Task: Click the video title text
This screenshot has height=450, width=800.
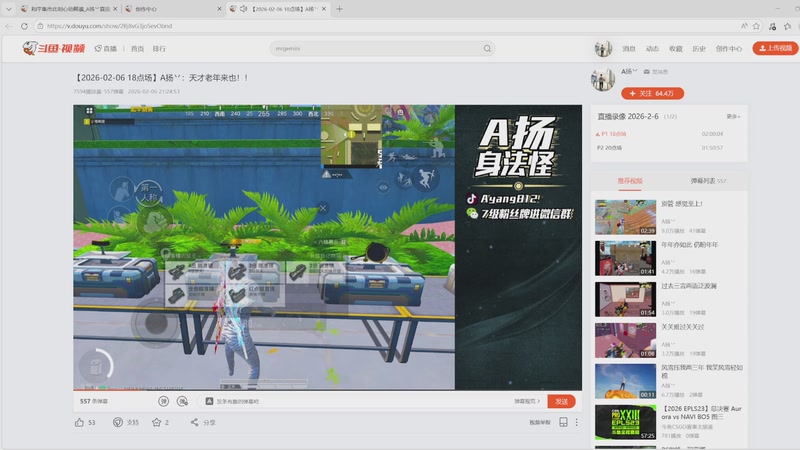Action: (x=161, y=78)
